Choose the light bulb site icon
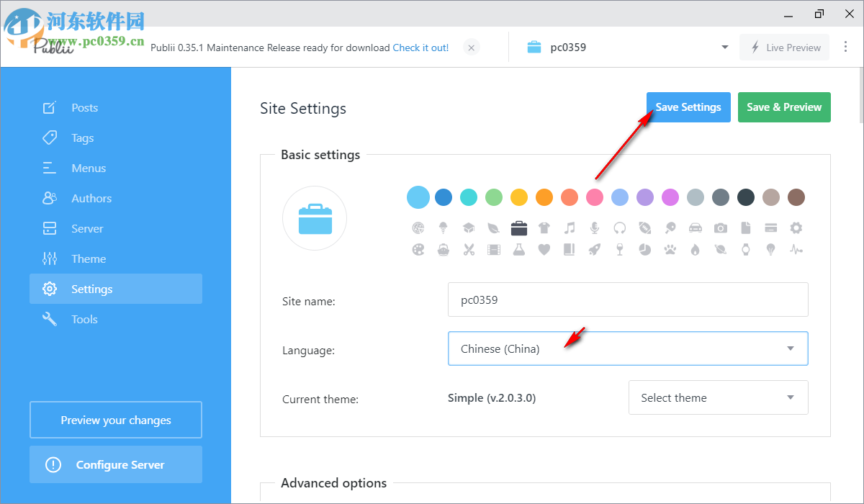 tap(771, 250)
